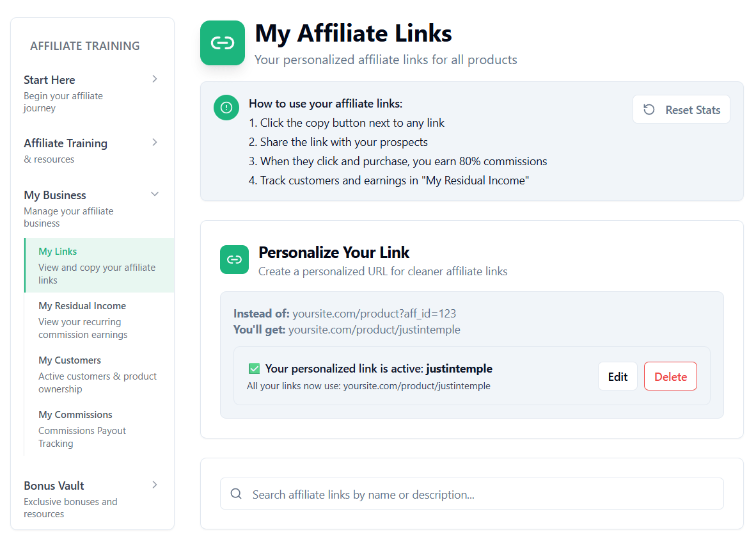Expand the Affiliate Training section chevron
Viewport: 756px width, 539px height.
pyautogui.click(x=154, y=142)
